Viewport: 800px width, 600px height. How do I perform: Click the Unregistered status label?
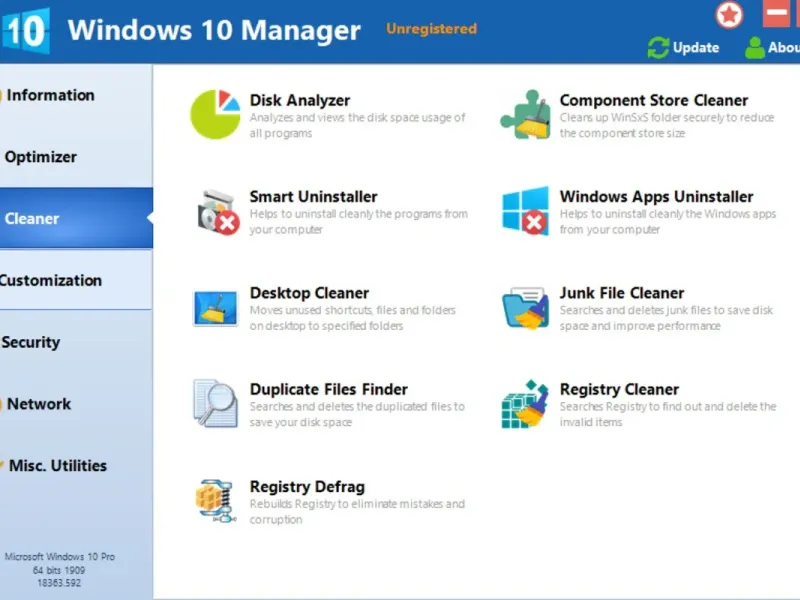(431, 29)
